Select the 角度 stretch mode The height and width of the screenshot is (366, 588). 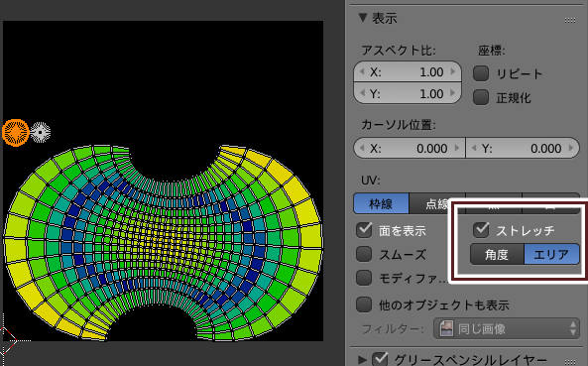click(x=497, y=254)
